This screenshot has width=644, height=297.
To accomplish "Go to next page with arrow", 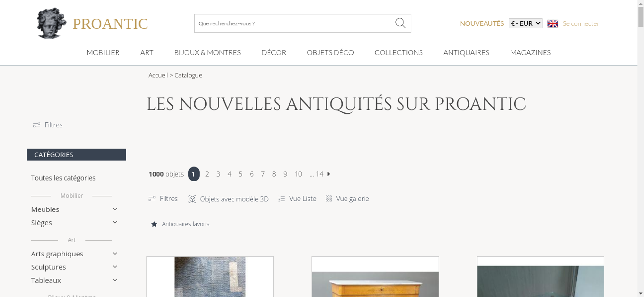I will coord(329,174).
